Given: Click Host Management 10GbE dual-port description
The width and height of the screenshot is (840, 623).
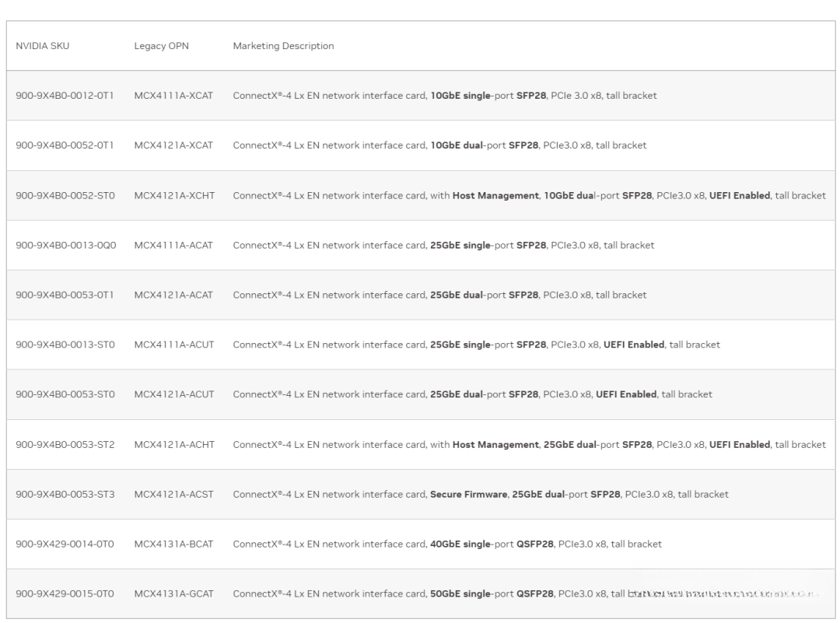Looking at the screenshot, I should [530, 196].
